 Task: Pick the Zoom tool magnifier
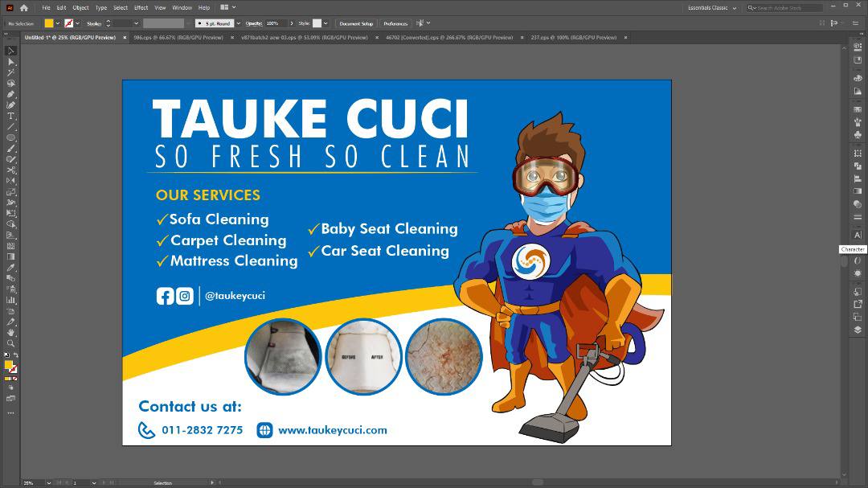(x=11, y=343)
